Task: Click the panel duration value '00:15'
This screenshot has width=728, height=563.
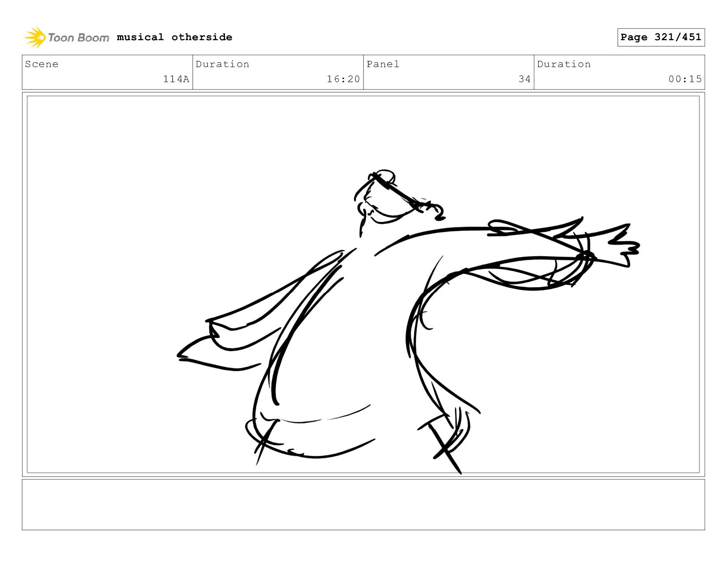Action: click(x=685, y=79)
